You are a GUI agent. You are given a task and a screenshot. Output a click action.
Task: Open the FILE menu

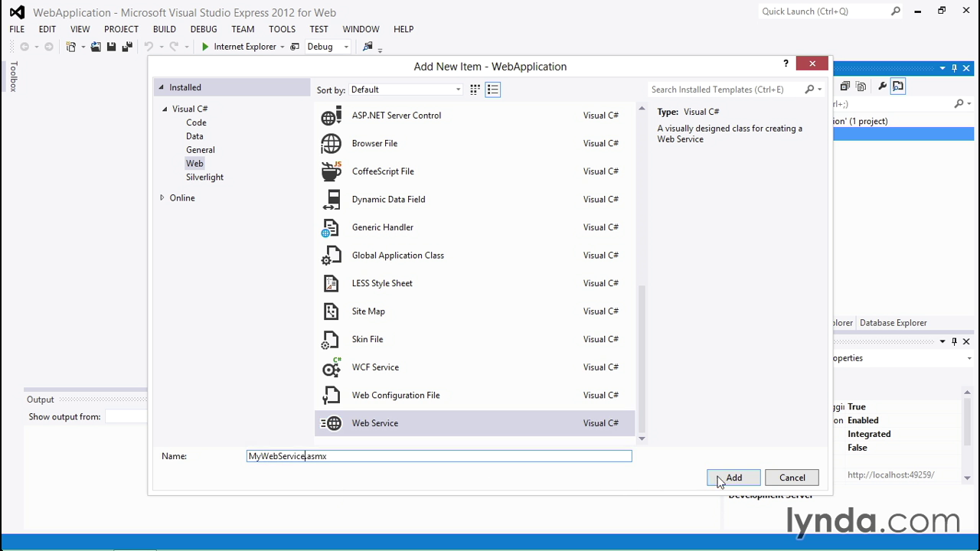pos(17,29)
